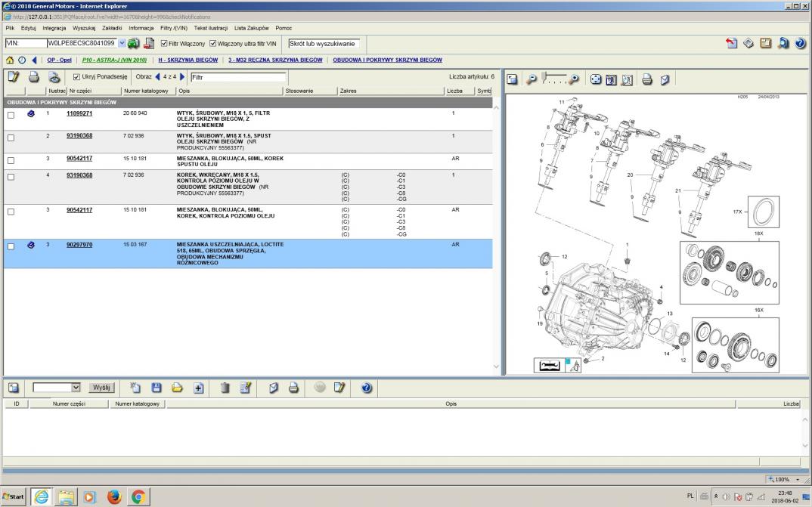
Task: Click the 'Filtr' text input field
Action: pyautogui.click(x=238, y=77)
